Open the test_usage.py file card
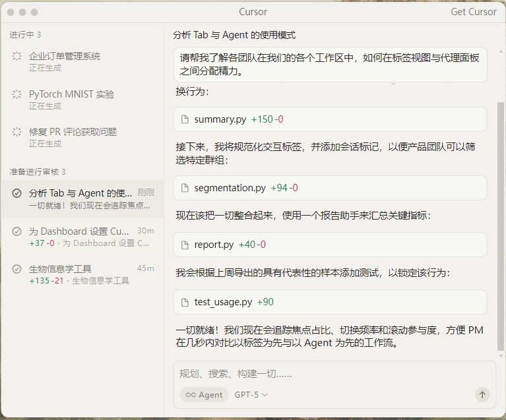Image resolution: width=506 pixels, height=420 pixels. pyautogui.click(x=330, y=302)
